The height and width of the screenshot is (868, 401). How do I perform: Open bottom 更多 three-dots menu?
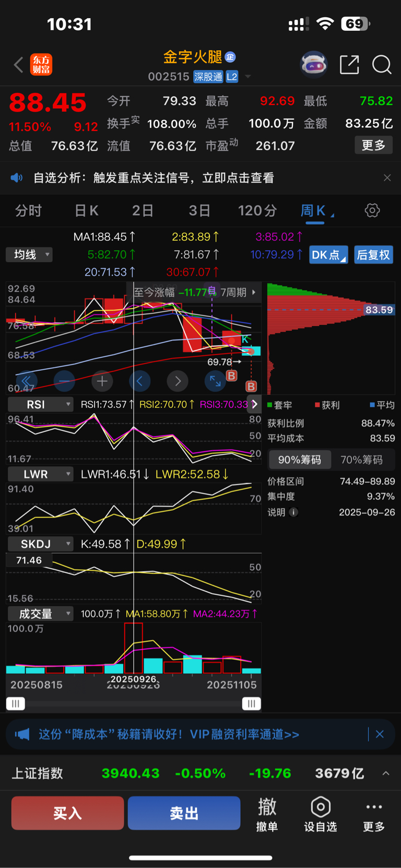pos(374,814)
